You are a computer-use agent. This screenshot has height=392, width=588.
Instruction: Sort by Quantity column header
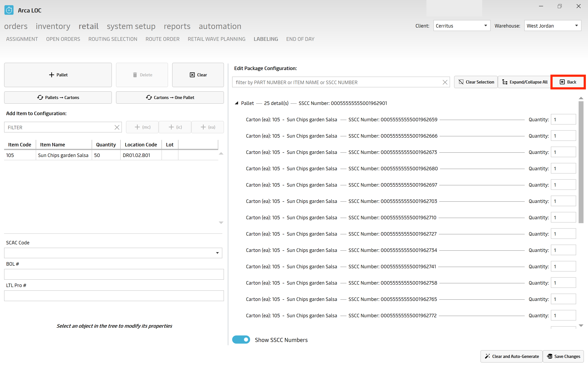click(x=106, y=145)
